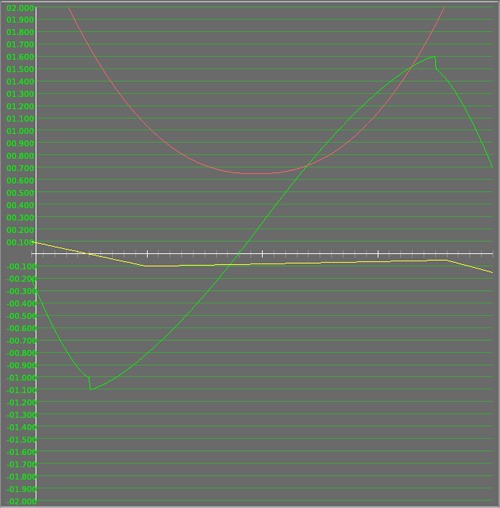Click the yellow line's left bend near -00.100

pos(144,266)
